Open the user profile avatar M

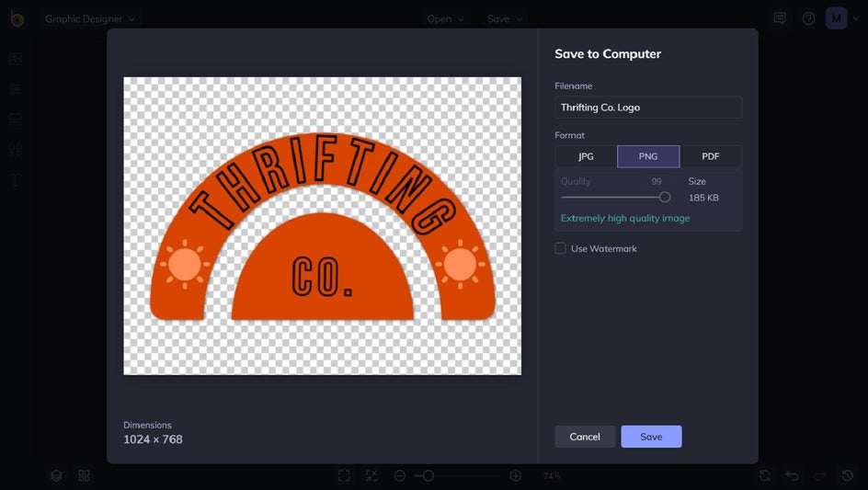tap(836, 18)
